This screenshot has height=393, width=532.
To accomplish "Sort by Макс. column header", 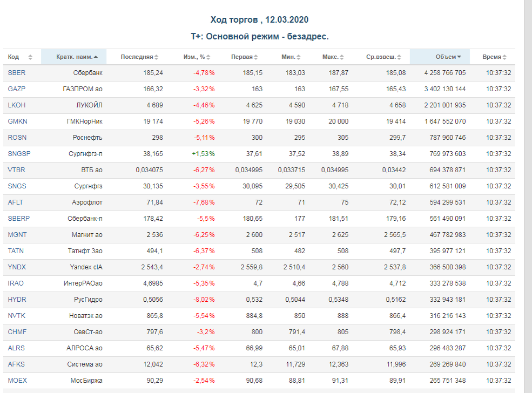I will [x=333, y=57].
